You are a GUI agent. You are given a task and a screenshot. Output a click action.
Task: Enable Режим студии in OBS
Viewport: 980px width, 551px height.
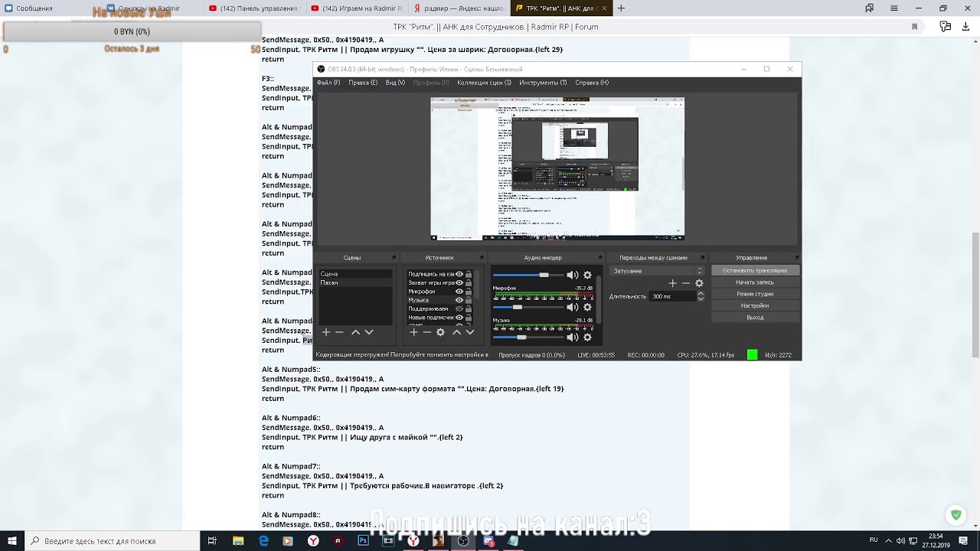[x=755, y=294]
